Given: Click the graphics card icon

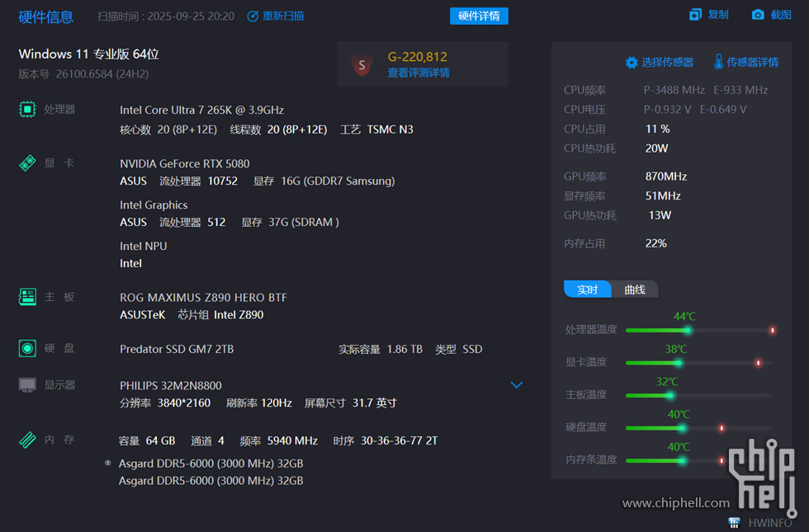Looking at the screenshot, I should coord(27,163).
